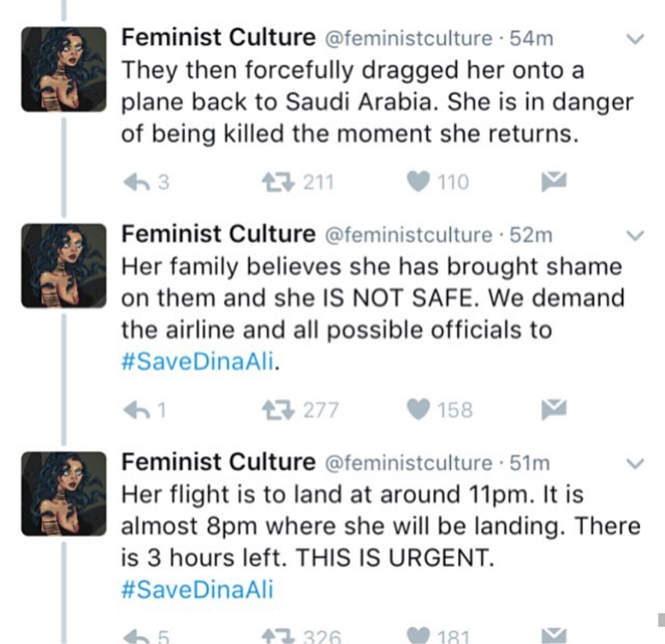Reply to the 52m family shame tweet
The width and height of the screenshot is (665, 644).
137,409
